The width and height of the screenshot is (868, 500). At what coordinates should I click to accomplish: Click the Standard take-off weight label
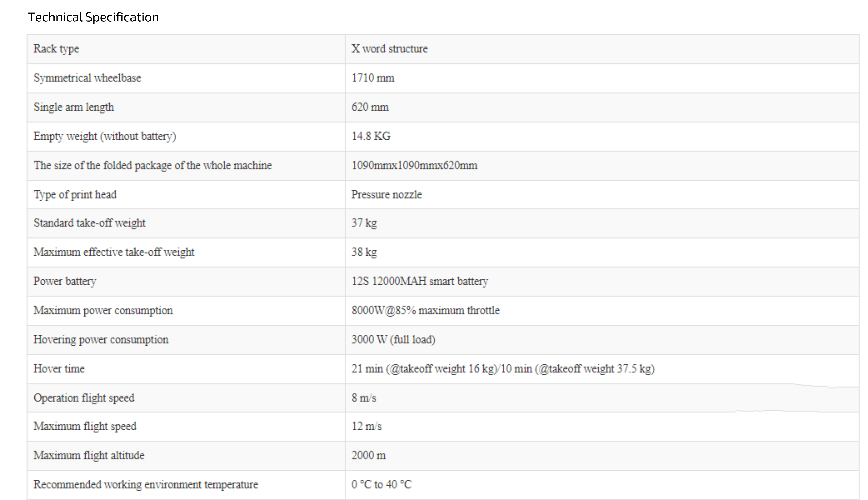tap(90, 223)
